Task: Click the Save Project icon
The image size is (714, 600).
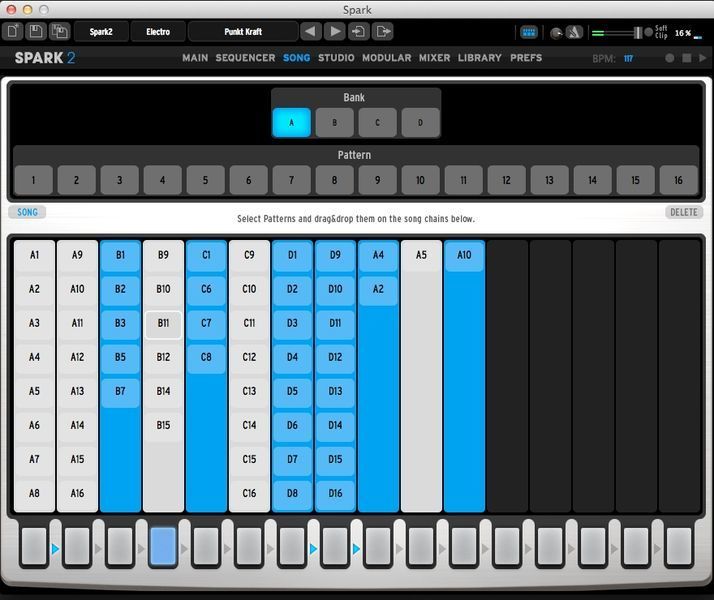Action: [36, 32]
